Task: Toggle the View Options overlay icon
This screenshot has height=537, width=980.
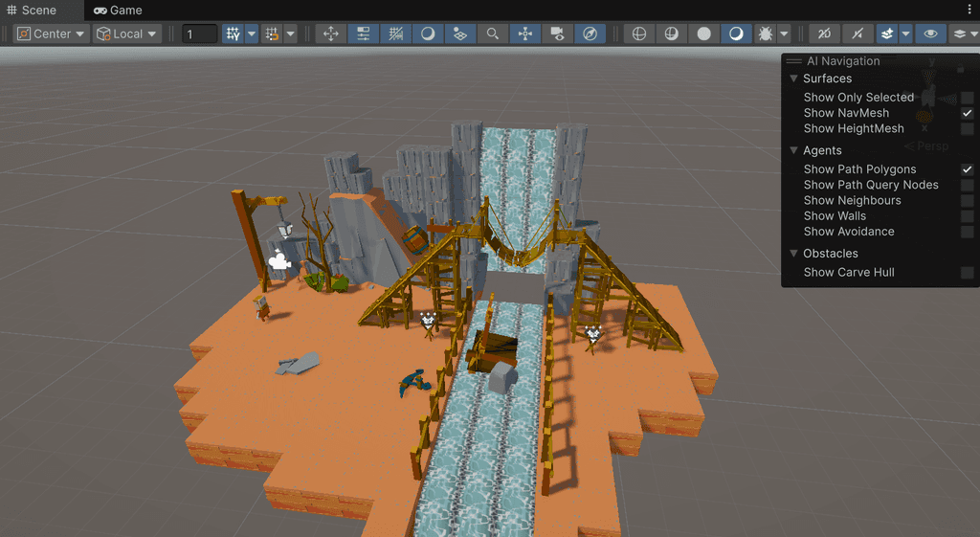Action: click(460, 34)
